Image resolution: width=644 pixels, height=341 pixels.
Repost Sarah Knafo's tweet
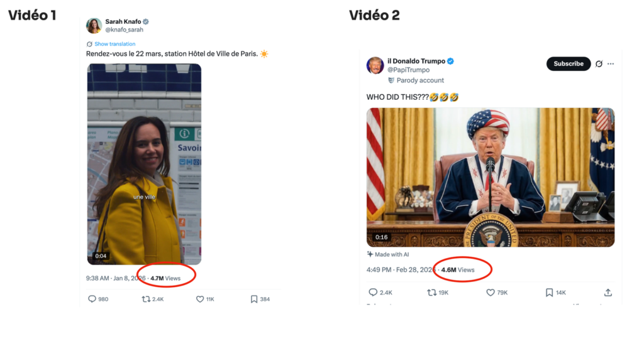[x=147, y=299]
